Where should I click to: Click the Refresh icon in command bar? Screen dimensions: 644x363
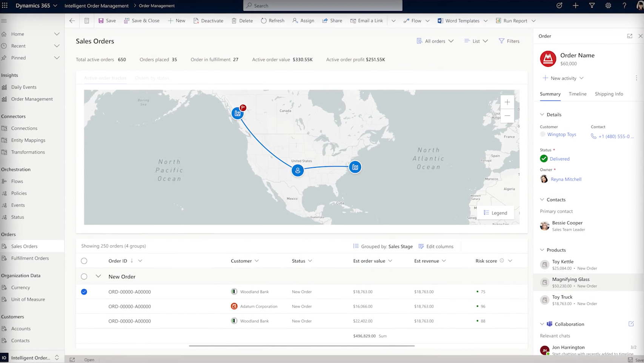264,21
